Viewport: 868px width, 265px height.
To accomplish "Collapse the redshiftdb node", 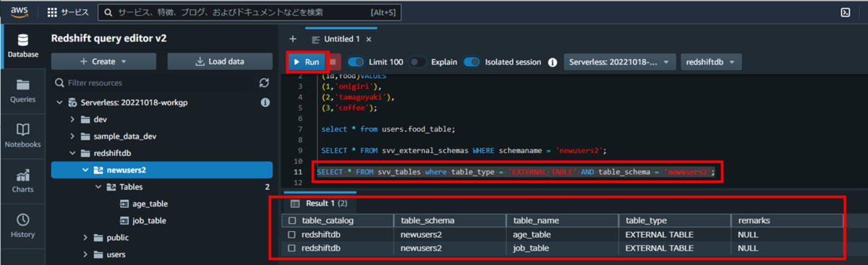I will click(x=72, y=153).
